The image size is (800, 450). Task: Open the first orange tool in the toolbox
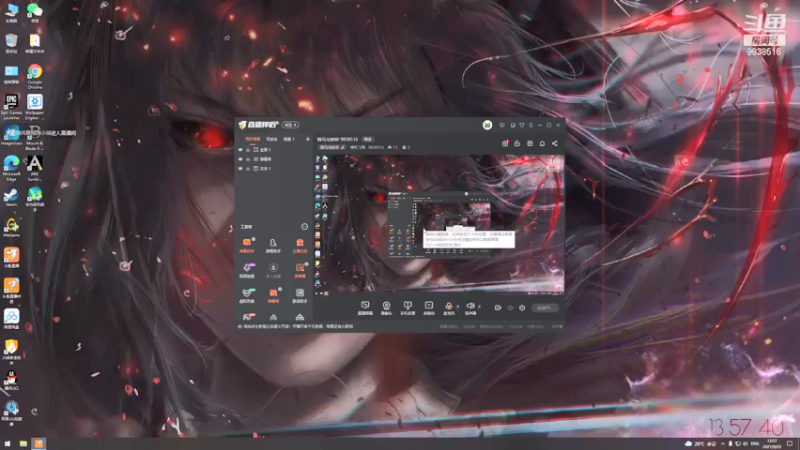pyautogui.click(x=247, y=245)
